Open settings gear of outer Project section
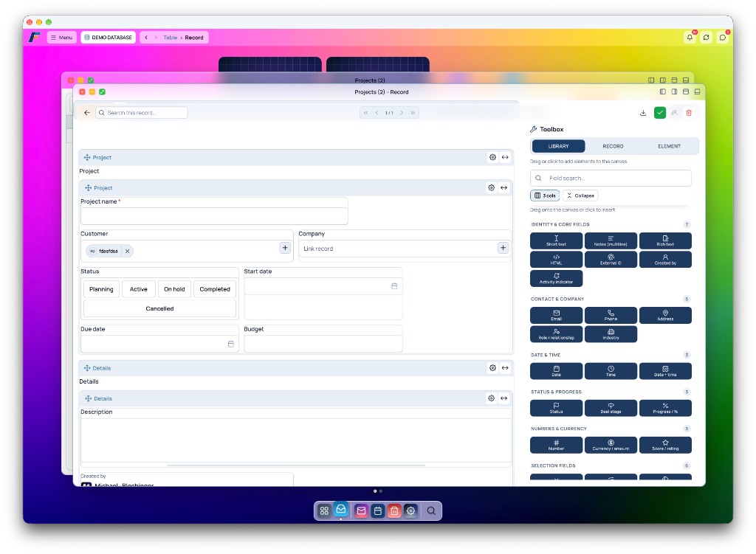The height and width of the screenshot is (554, 756). tap(492, 157)
